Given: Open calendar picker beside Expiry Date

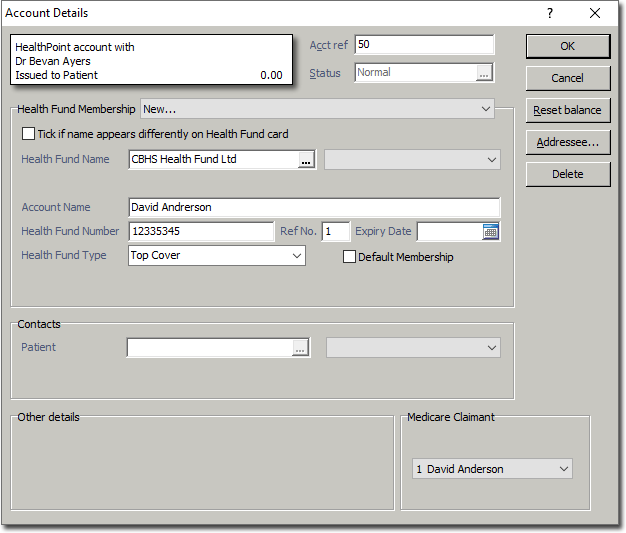Looking at the screenshot, I should [x=490, y=231].
